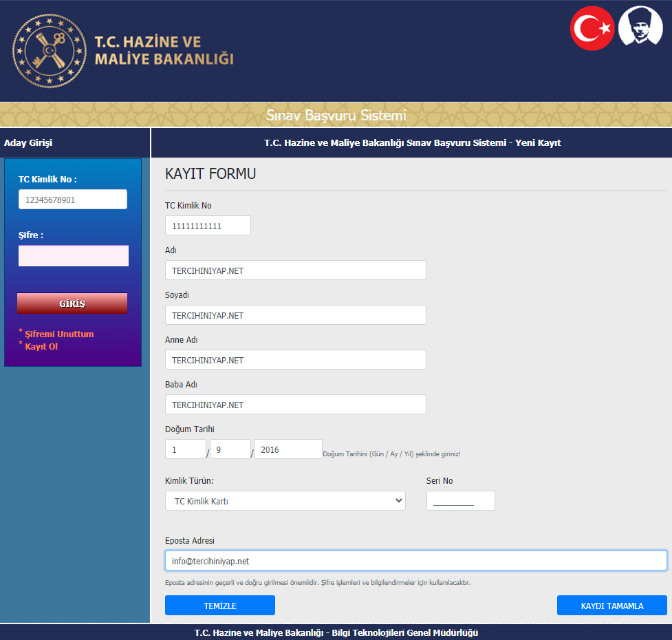Viewport: 672px width, 640px height.
Task: Focus the sidebar TC Kimlik No field
Action: [x=73, y=200]
